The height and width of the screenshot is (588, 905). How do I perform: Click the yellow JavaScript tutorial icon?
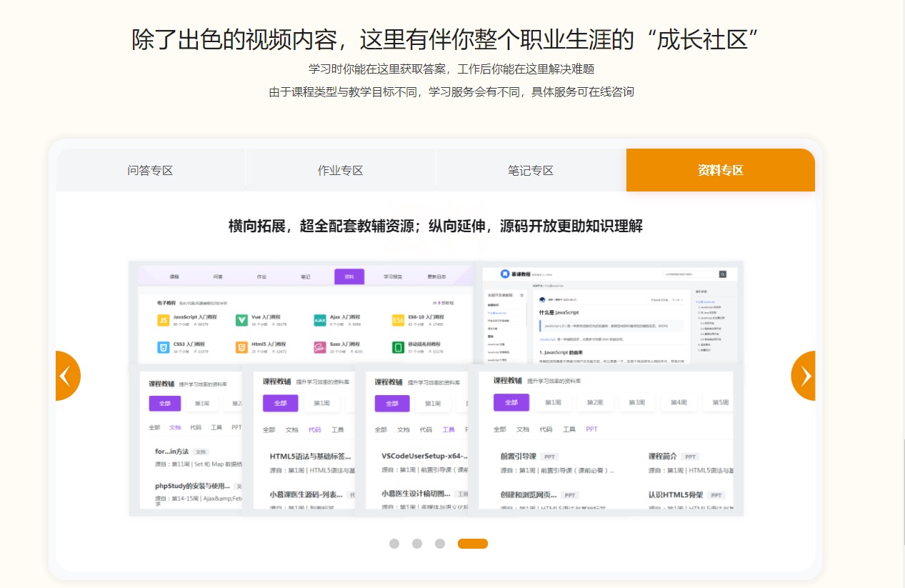click(x=163, y=320)
